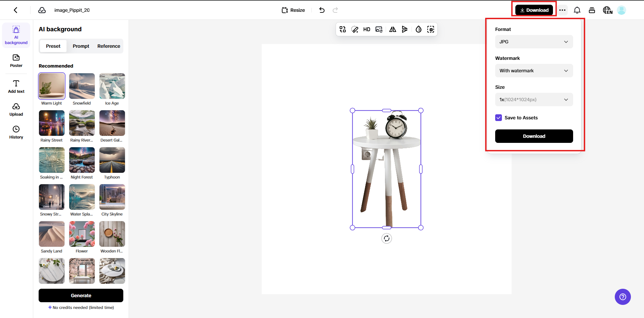Select the Warm Light preset thumbnail
Screen dimensions: 644x318
point(52,86)
